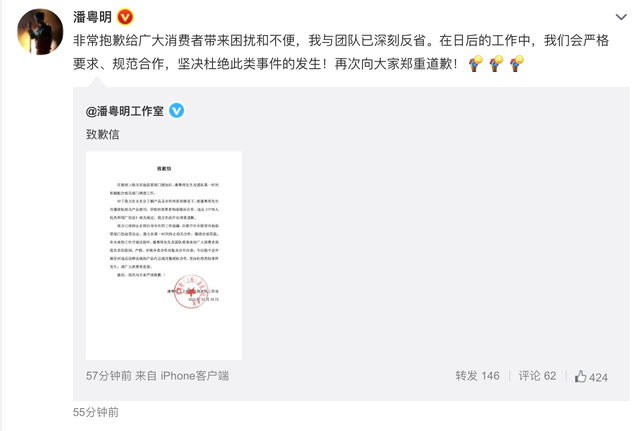Click the second bowing emoji

(496, 64)
